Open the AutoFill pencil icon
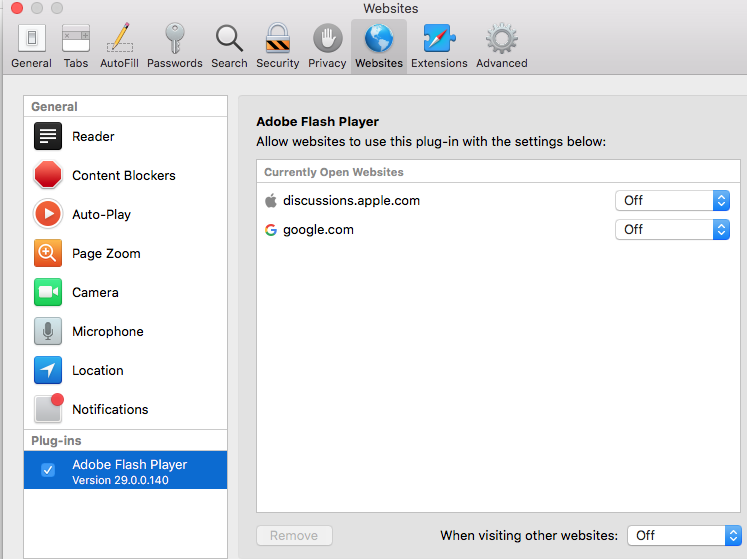The width and height of the screenshot is (747, 559). (120, 38)
